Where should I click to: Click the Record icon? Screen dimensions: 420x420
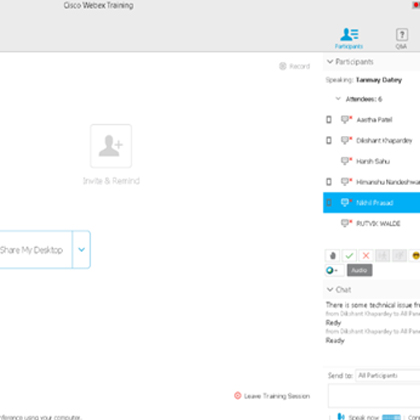[x=283, y=66]
